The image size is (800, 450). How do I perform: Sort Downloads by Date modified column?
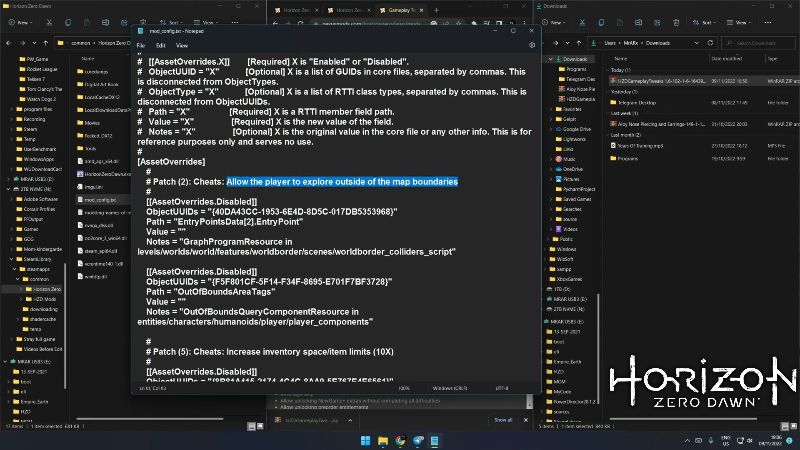[727, 59]
